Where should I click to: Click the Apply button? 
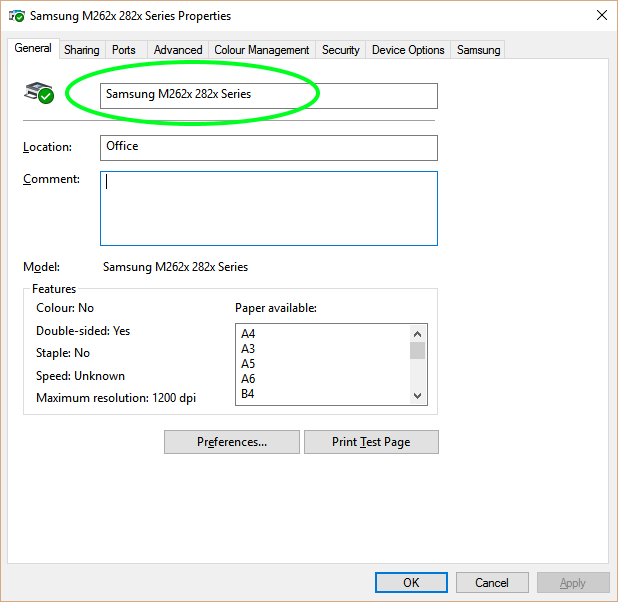click(573, 583)
